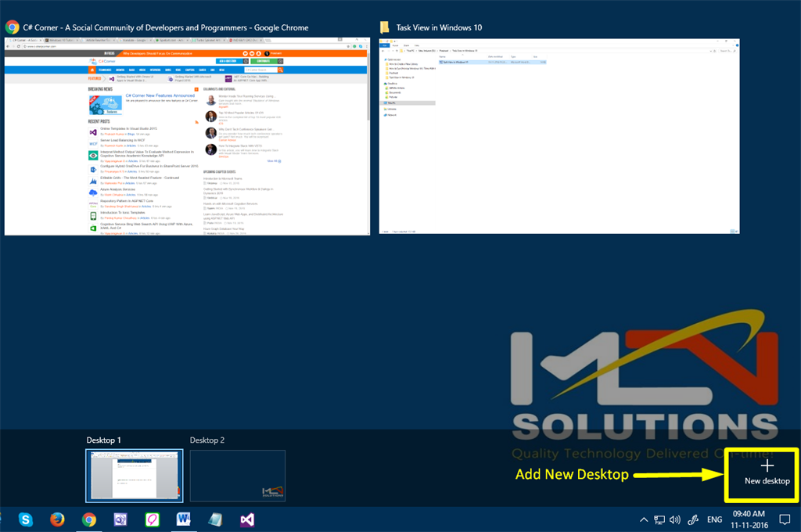
Task: Switch to Microsoft Word on the taskbar
Action: tap(183, 519)
